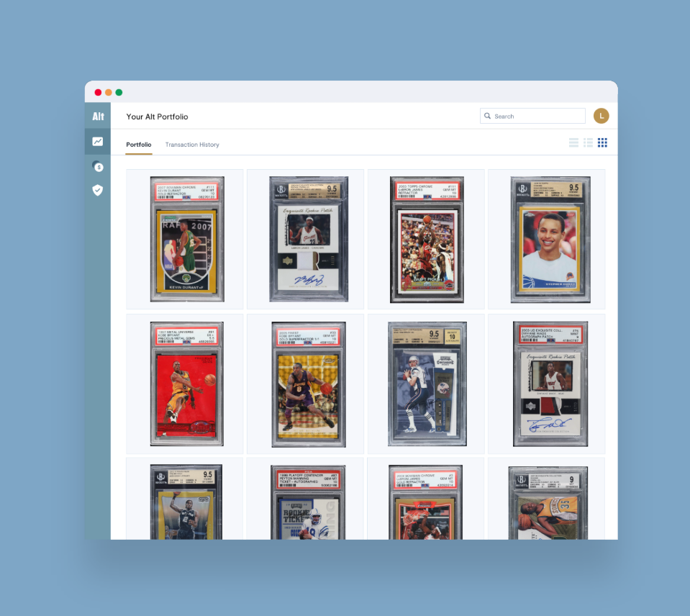Select the Tom Brady graded slab
The image size is (690, 616).
427,384
